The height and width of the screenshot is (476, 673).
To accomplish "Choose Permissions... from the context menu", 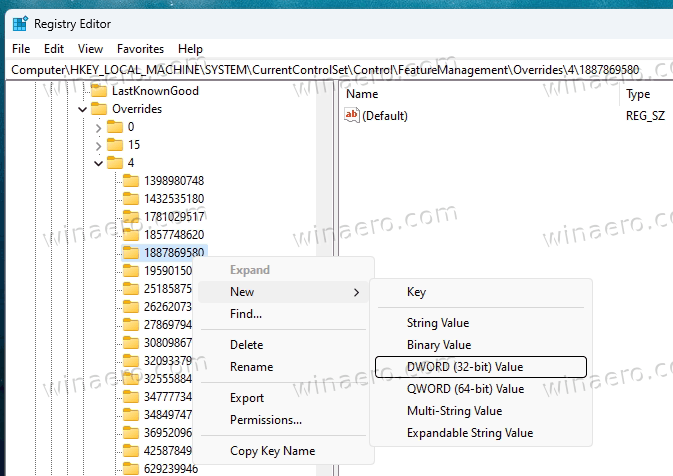I will tap(284, 420).
